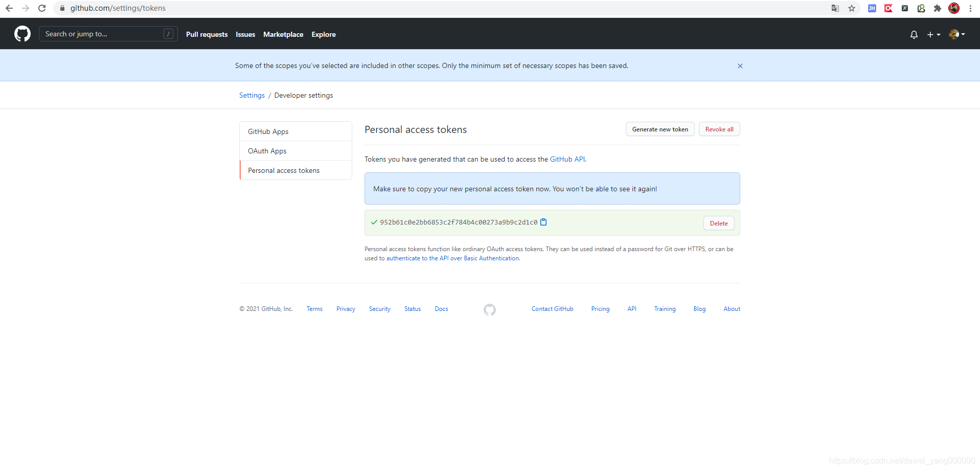The height and width of the screenshot is (470, 980).
Task: Open Privacy footer link
Action: pyautogui.click(x=346, y=309)
